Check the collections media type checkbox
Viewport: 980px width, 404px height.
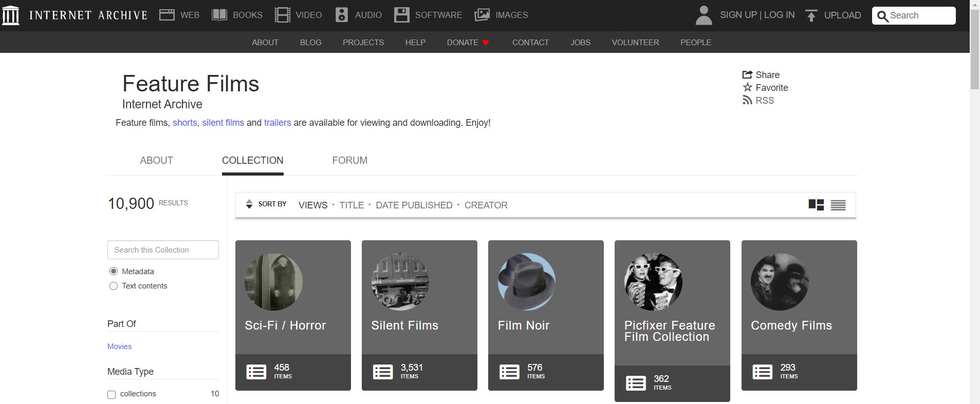click(x=112, y=394)
